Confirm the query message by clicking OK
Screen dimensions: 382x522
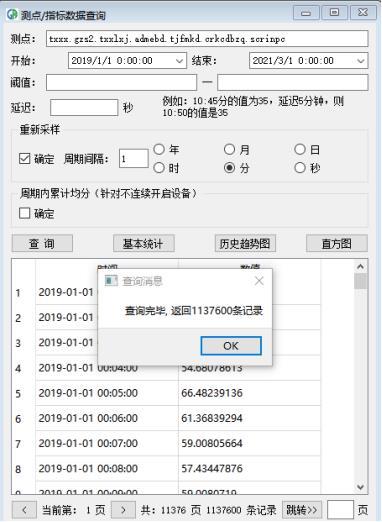coord(231,346)
